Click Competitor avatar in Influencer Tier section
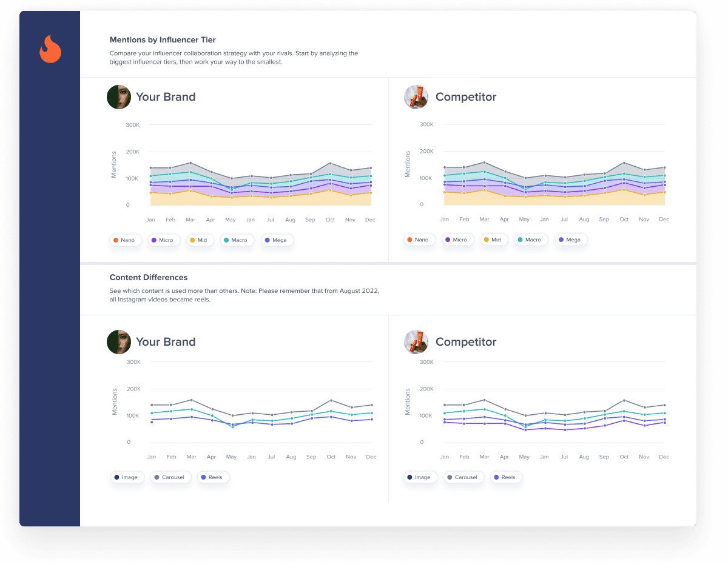The height and width of the screenshot is (564, 728). coord(416,97)
